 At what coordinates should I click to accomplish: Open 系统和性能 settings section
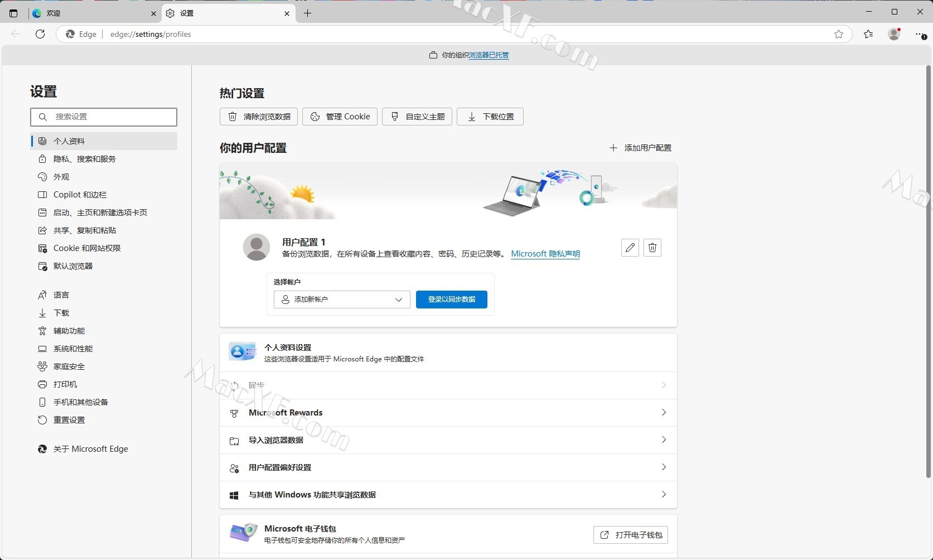pyautogui.click(x=104, y=349)
